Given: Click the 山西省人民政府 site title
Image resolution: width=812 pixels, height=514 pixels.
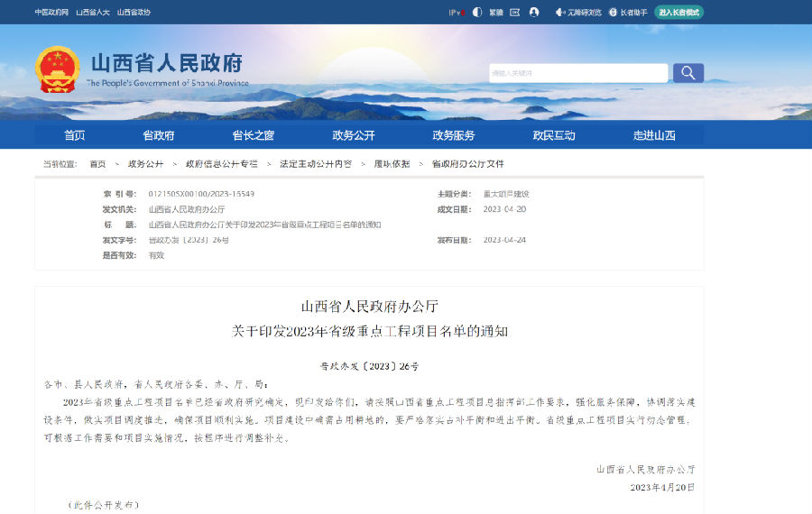Looking at the screenshot, I should (x=167, y=63).
